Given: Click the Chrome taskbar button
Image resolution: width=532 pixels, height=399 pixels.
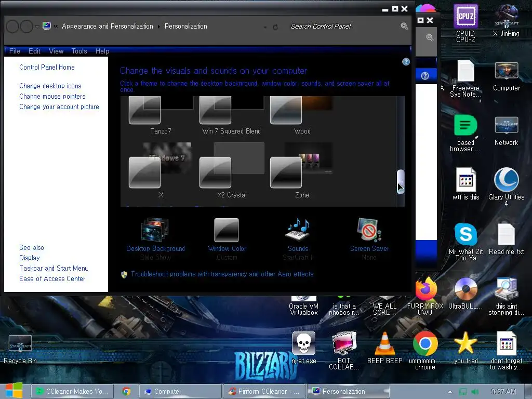Looking at the screenshot, I should coord(126,391).
